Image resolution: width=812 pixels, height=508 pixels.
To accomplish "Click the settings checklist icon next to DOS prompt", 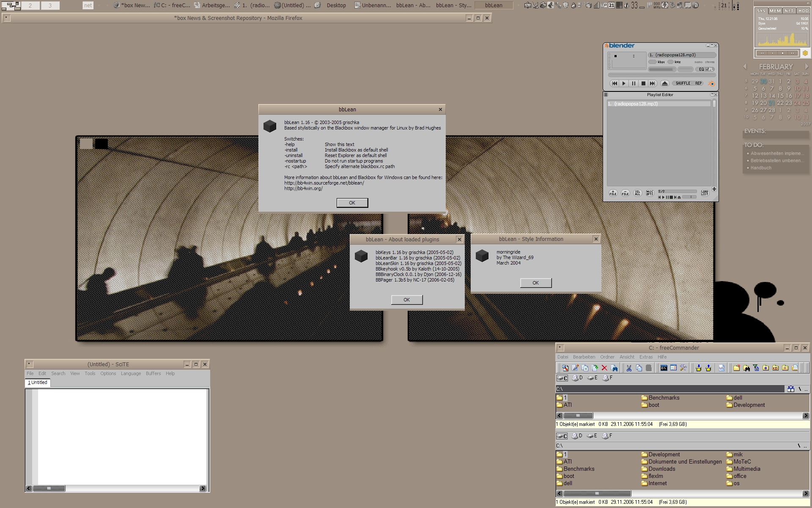I will click(x=674, y=368).
